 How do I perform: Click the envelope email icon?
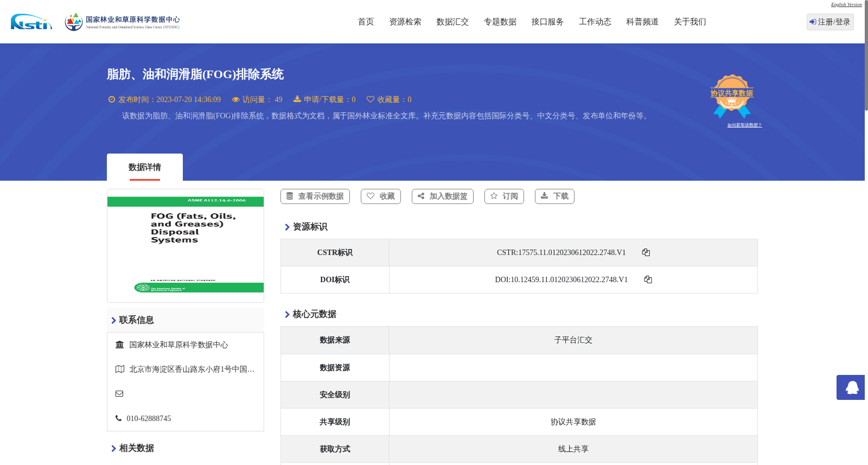(x=119, y=393)
